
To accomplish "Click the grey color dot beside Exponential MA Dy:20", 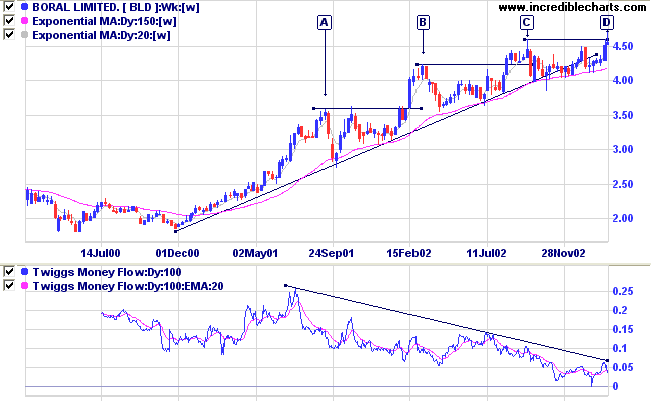I will pos(24,35).
